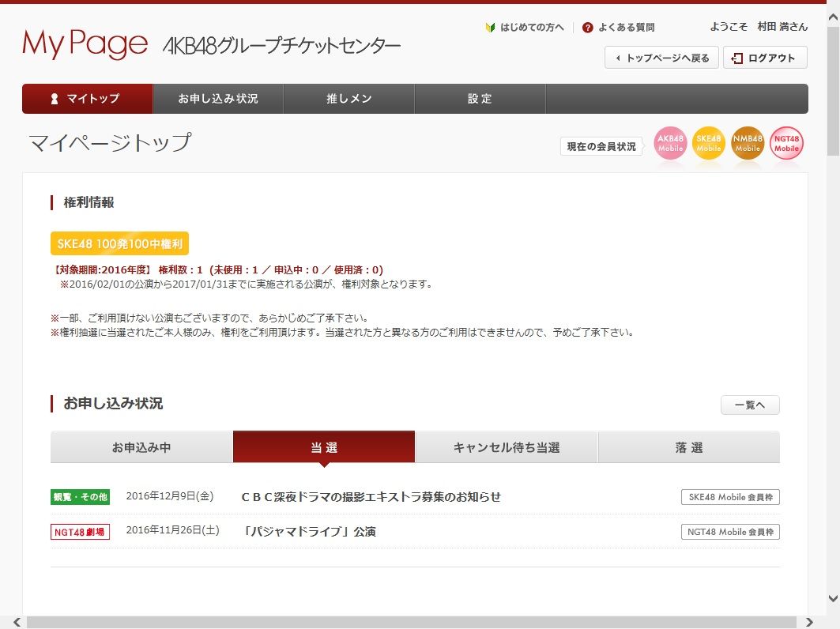Click the NMB48 Mobile orange badge

748,143
